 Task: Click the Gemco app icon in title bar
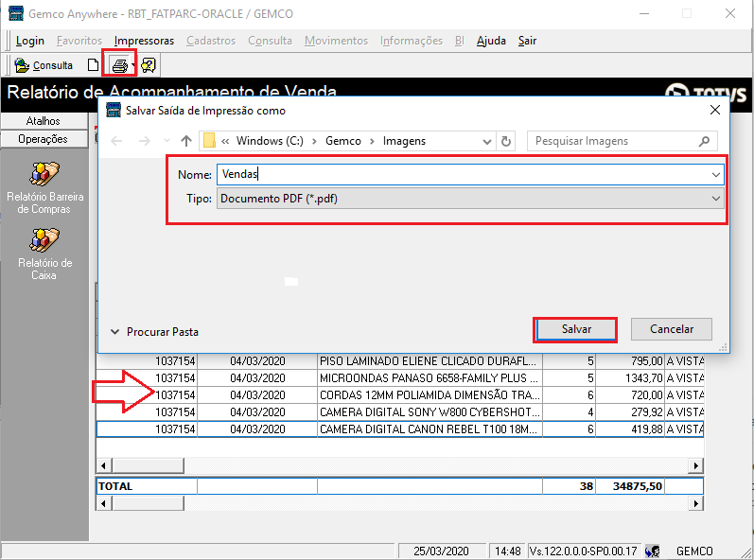click(16, 13)
